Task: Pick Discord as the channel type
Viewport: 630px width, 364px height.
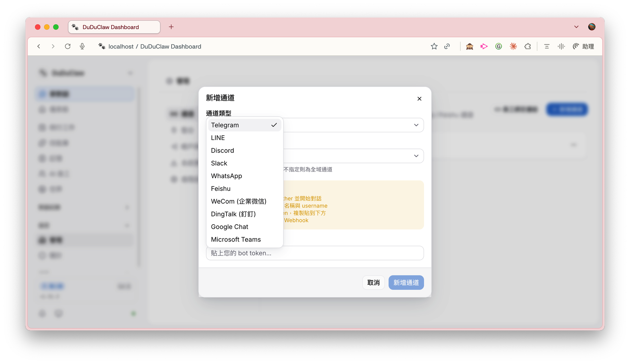Action: point(244,151)
